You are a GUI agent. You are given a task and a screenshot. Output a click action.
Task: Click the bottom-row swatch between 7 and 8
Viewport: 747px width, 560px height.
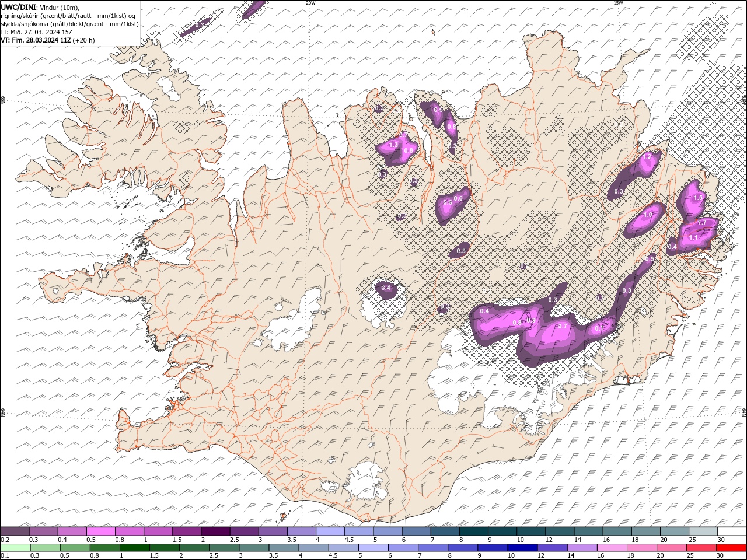(x=432, y=548)
